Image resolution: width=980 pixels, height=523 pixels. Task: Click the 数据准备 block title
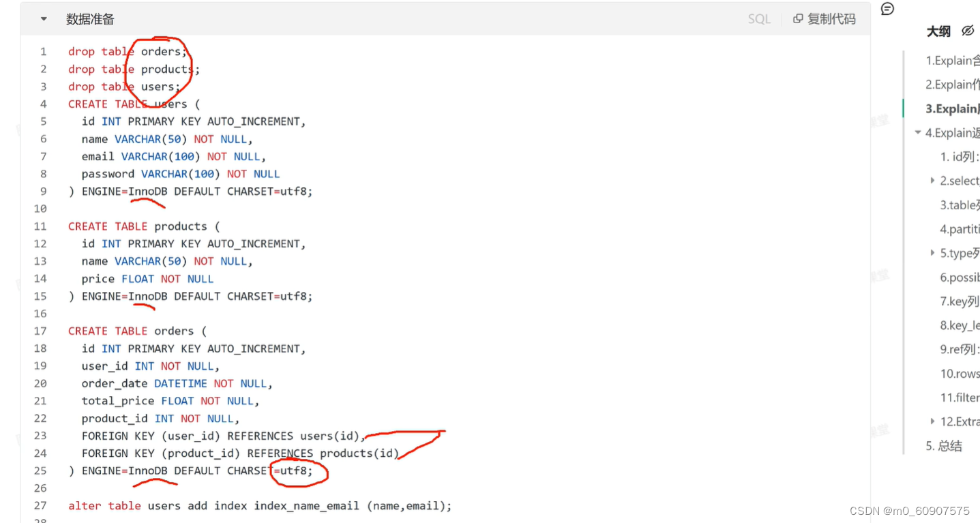pyautogui.click(x=90, y=19)
